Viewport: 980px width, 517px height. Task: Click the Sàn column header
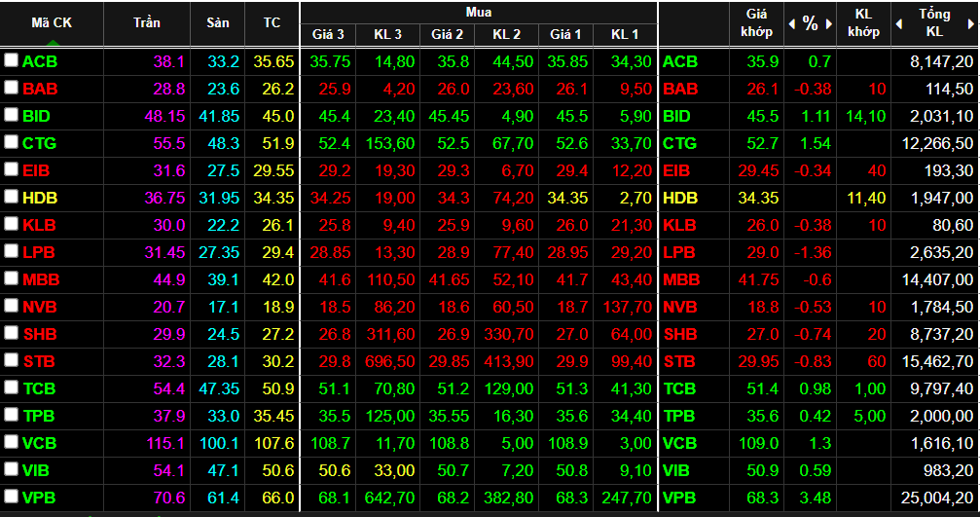[x=218, y=23]
